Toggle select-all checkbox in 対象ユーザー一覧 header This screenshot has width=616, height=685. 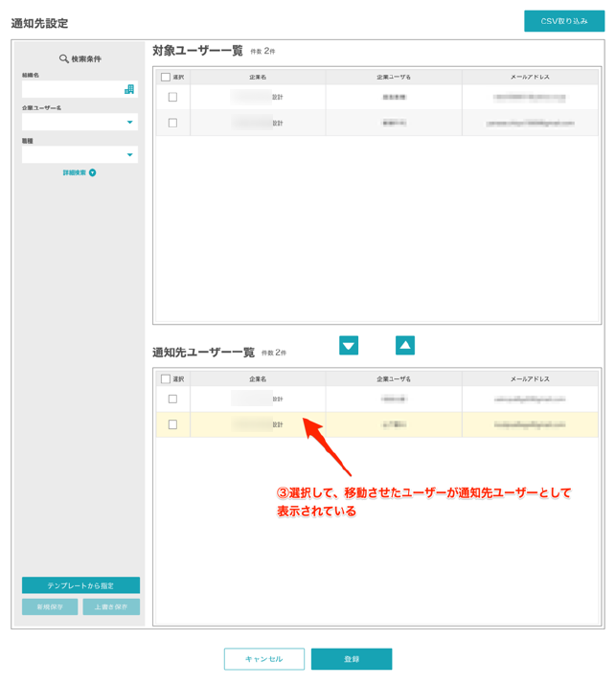[x=166, y=77]
